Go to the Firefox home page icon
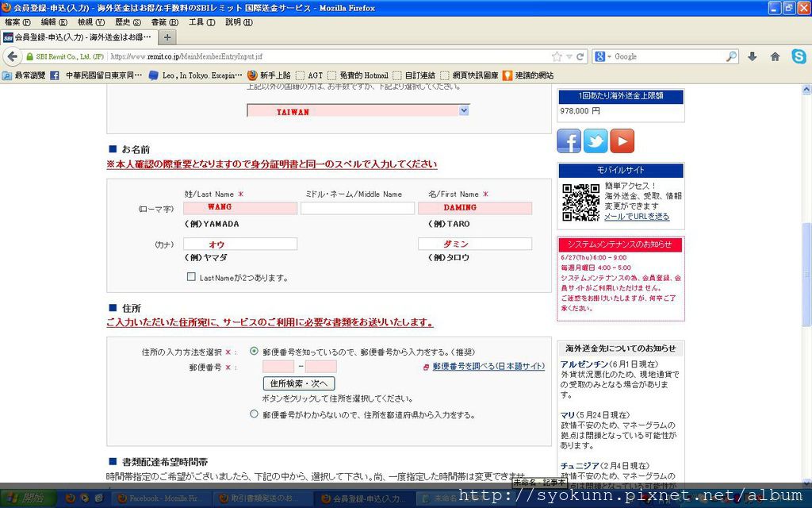812x508 pixels. [x=775, y=56]
